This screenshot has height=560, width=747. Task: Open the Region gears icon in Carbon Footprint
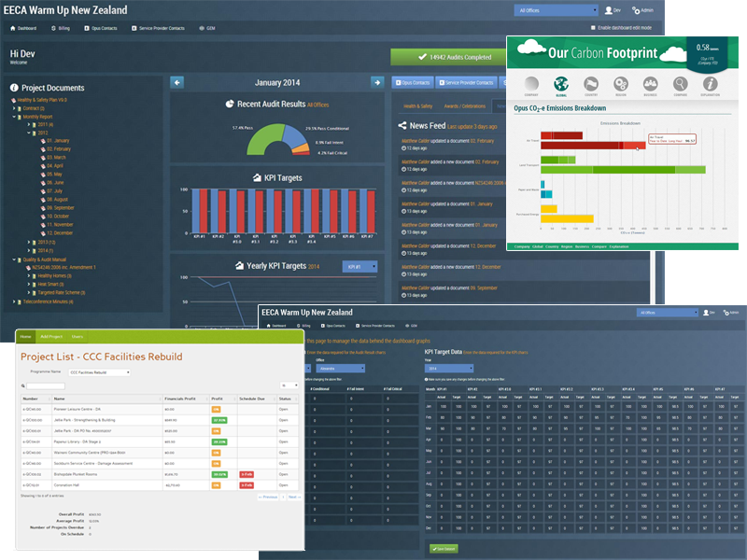[x=621, y=84]
